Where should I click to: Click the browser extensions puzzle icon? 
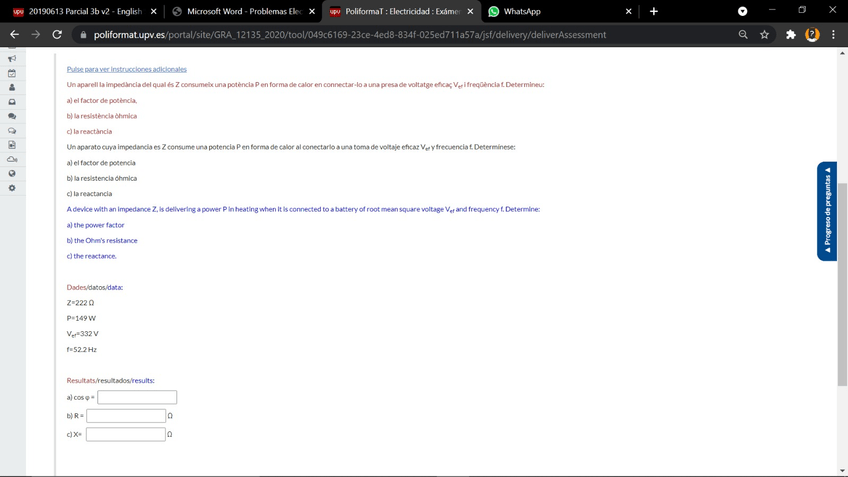coord(789,35)
